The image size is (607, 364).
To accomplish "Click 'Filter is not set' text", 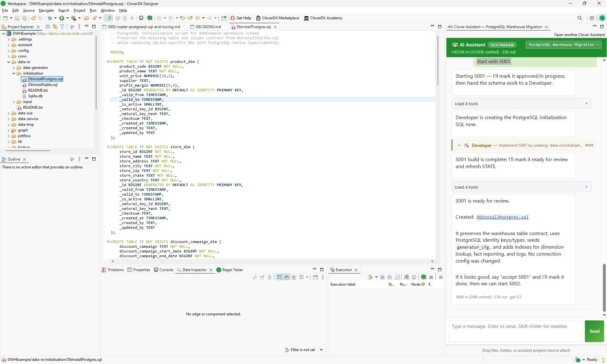I will [303, 350].
